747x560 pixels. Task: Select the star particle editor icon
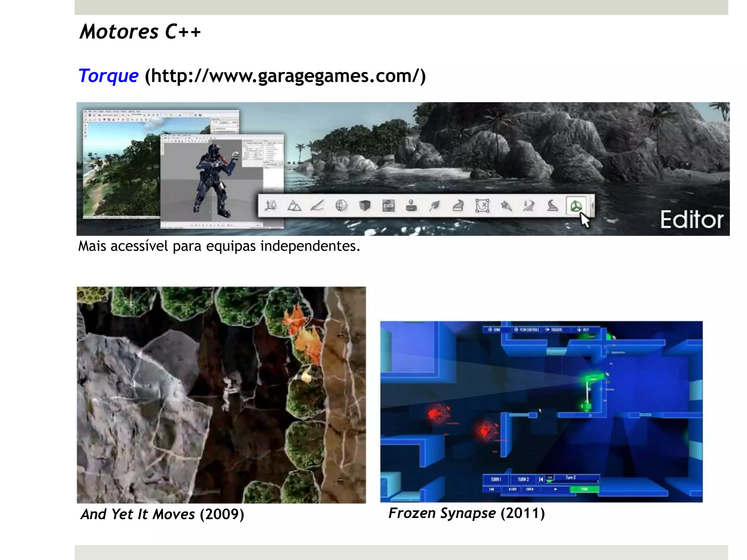(506, 206)
